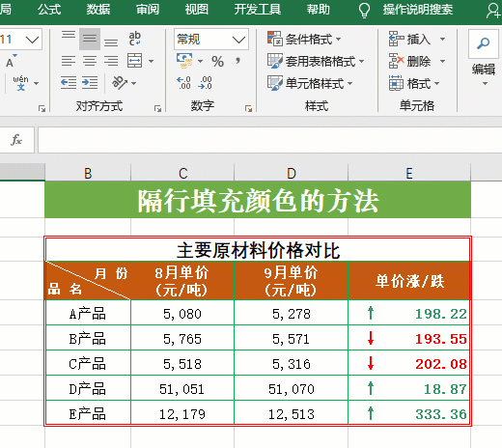The image size is (502, 448).
Task: Expand Merge and Center dropdown arrow
Action: [151, 61]
